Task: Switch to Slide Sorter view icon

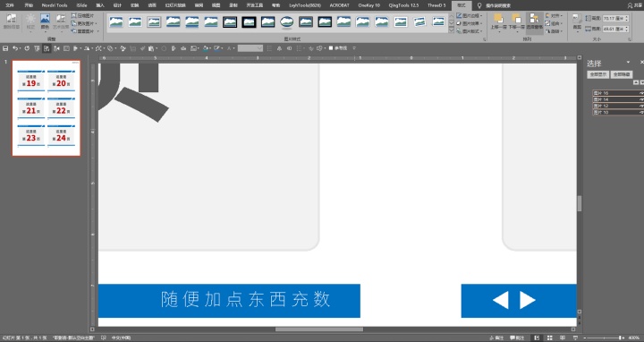Action: [549, 338]
